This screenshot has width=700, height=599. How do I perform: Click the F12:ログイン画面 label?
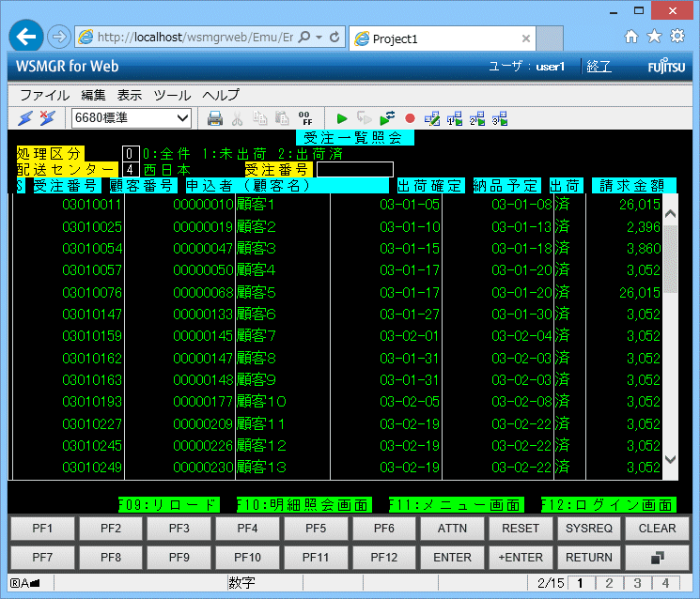[x=609, y=505]
